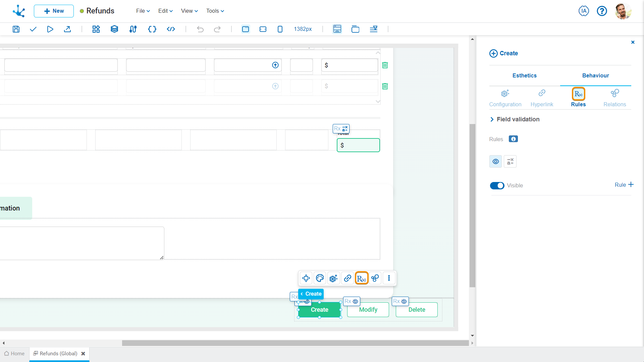Select the Relations icon in Behaviour panel
Viewport: 644px width, 362px height.
[615, 93]
